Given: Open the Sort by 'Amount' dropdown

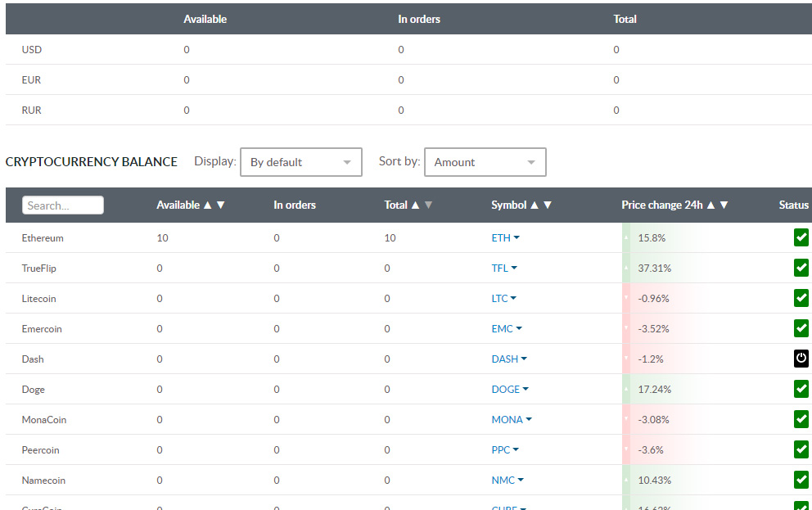Looking at the screenshot, I should pyautogui.click(x=485, y=162).
